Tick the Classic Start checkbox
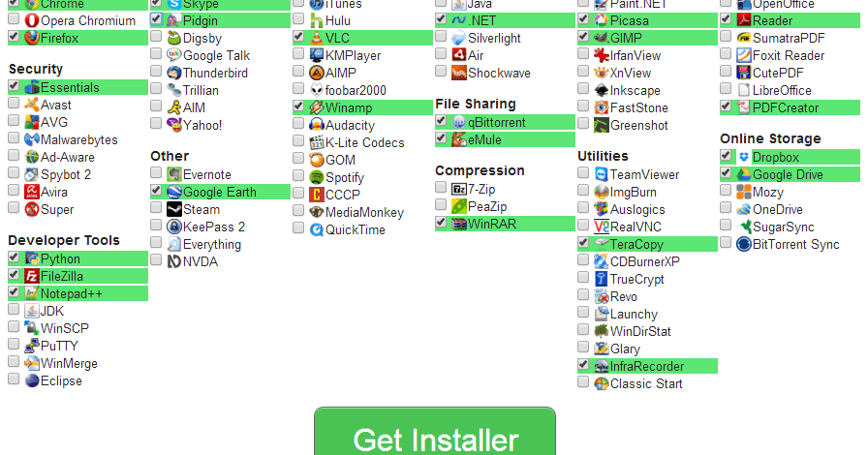868x455 pixels. pyautogui.click(x=583, y=382)
